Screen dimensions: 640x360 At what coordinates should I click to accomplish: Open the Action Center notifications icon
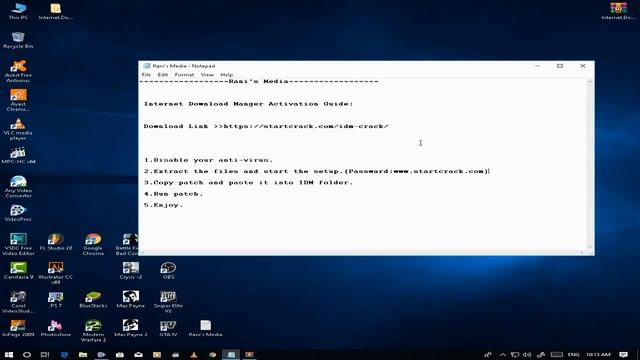click(623, 355)
